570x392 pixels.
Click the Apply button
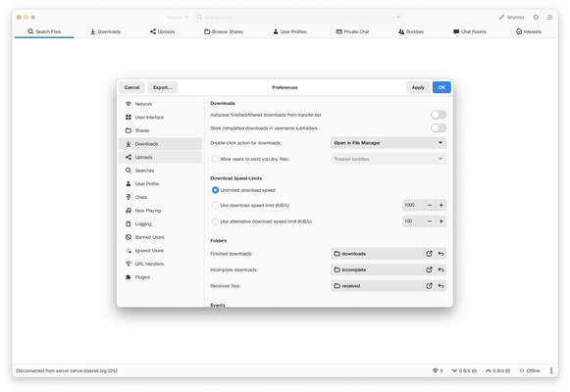pos(418,87)
